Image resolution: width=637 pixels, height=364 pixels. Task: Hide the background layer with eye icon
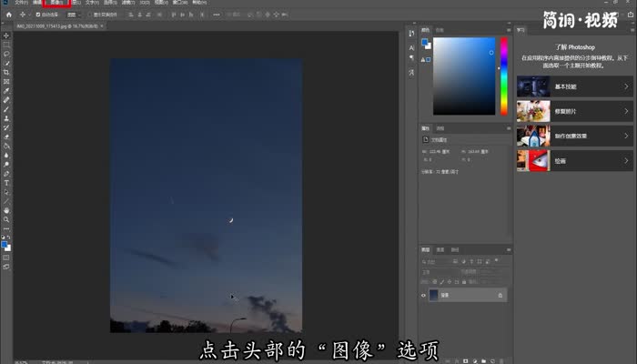coord(424,295)
